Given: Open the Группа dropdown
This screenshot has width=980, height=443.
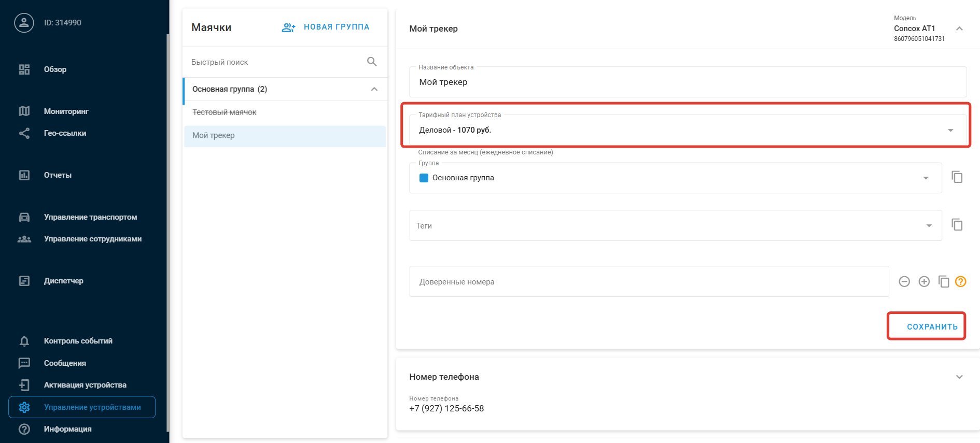Looking at the screenshot, I should click(x=926, y=178).
